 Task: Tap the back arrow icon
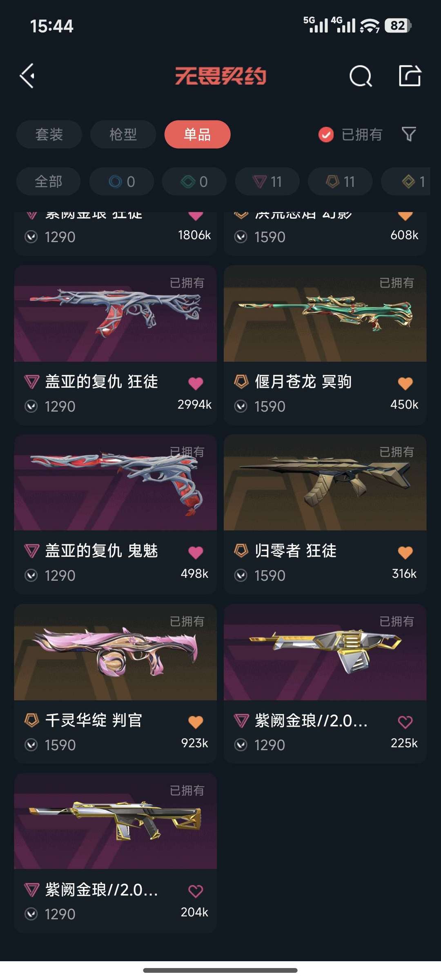(27, 76)
